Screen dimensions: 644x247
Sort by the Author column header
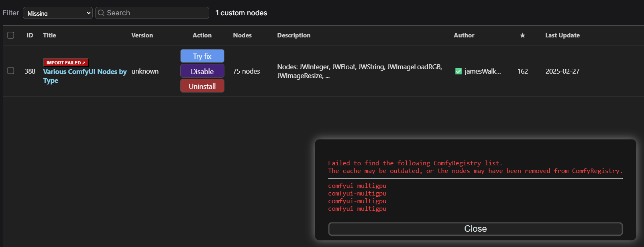point(464,35)
